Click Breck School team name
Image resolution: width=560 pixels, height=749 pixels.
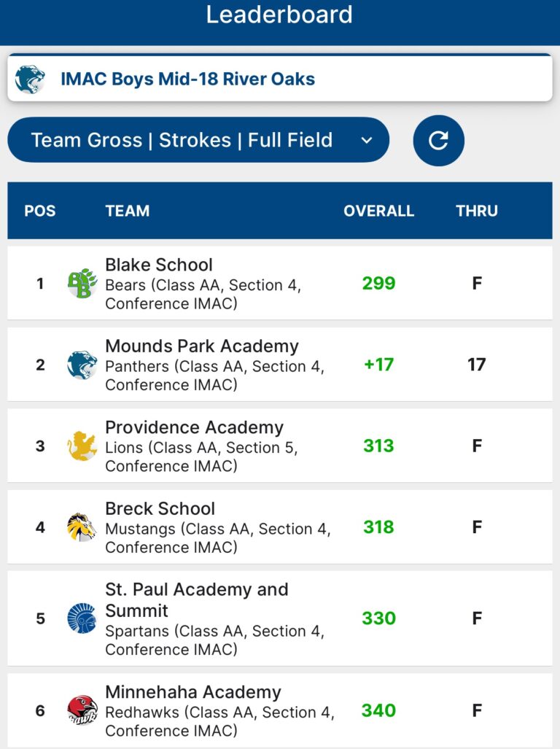pyautogui.click(x=160, y=508)
